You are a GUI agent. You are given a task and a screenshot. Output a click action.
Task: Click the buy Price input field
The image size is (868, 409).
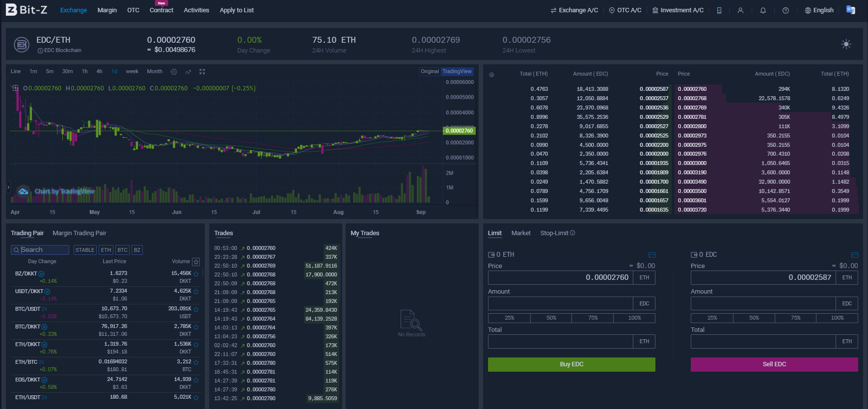point(561,277)
